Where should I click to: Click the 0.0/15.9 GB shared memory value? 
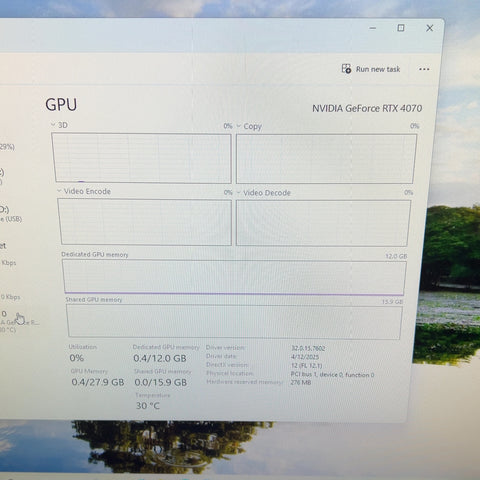pos(161,382)
